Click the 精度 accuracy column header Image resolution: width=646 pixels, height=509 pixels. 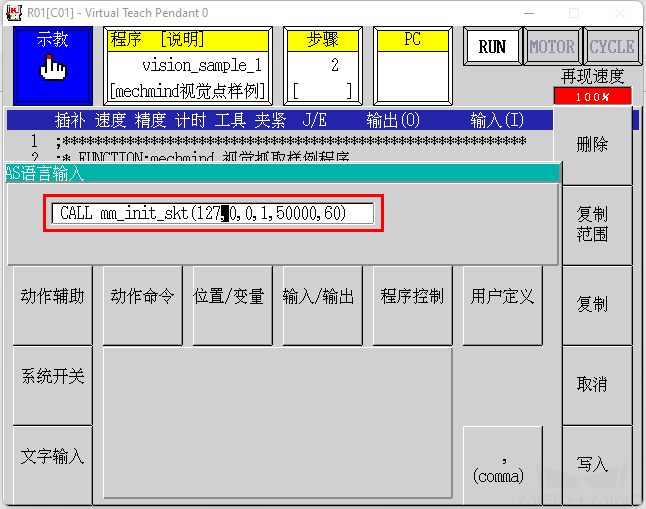click(150, 120)
